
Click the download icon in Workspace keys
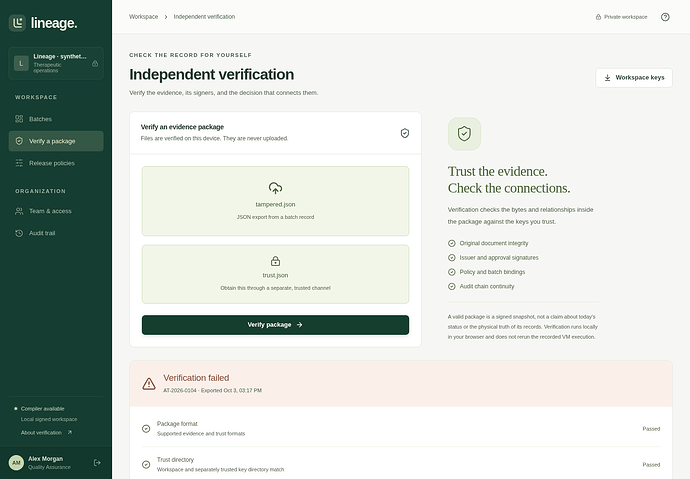coord(607,78)
